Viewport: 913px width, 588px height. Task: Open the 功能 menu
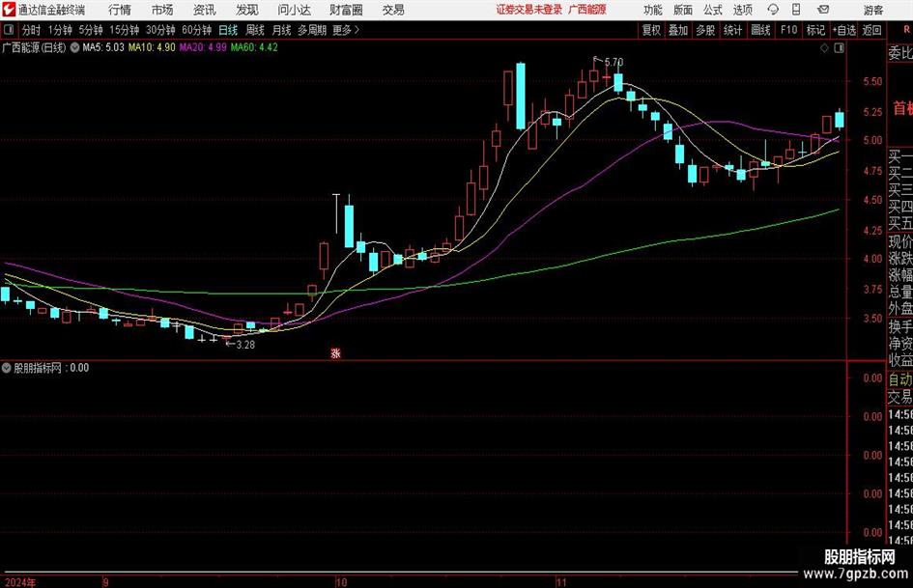pos(653,10)
